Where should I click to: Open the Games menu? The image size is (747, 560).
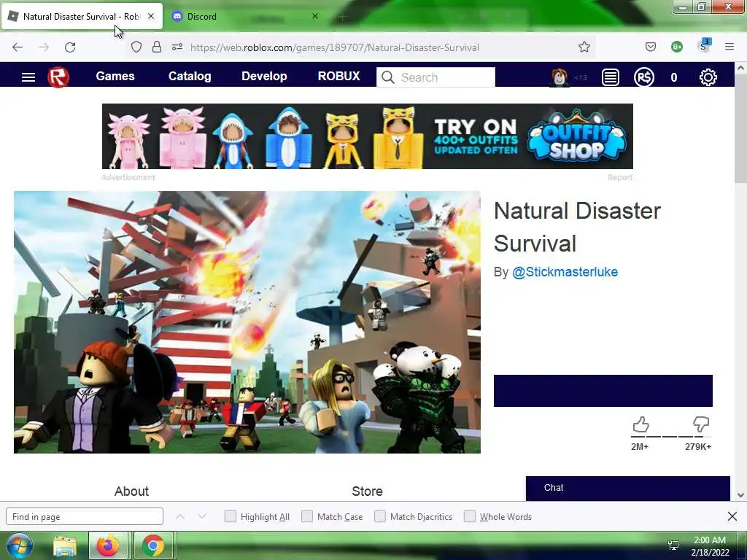pyautogui.click(x=115, y=76)
